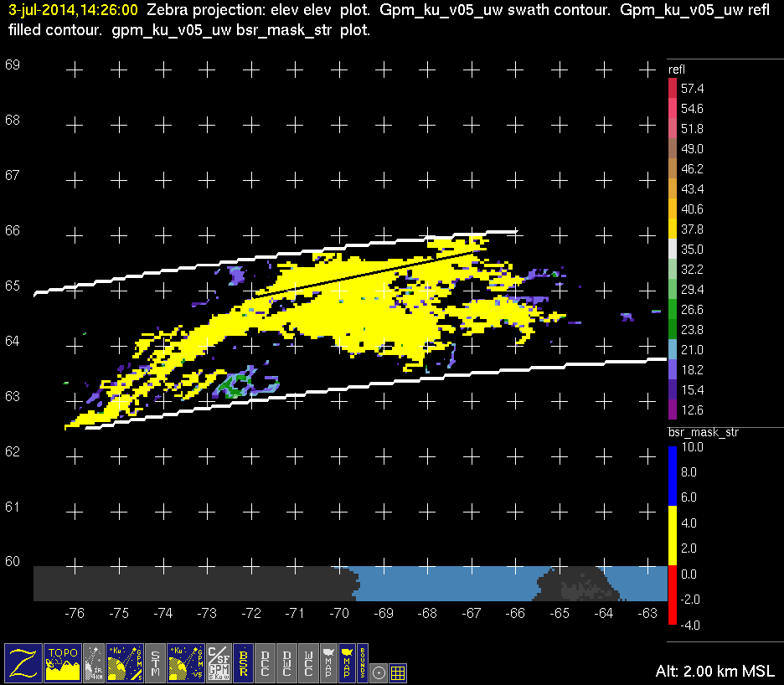
Task: Click the highlighted yellow MAP icon
Action: tap(345, 662)
